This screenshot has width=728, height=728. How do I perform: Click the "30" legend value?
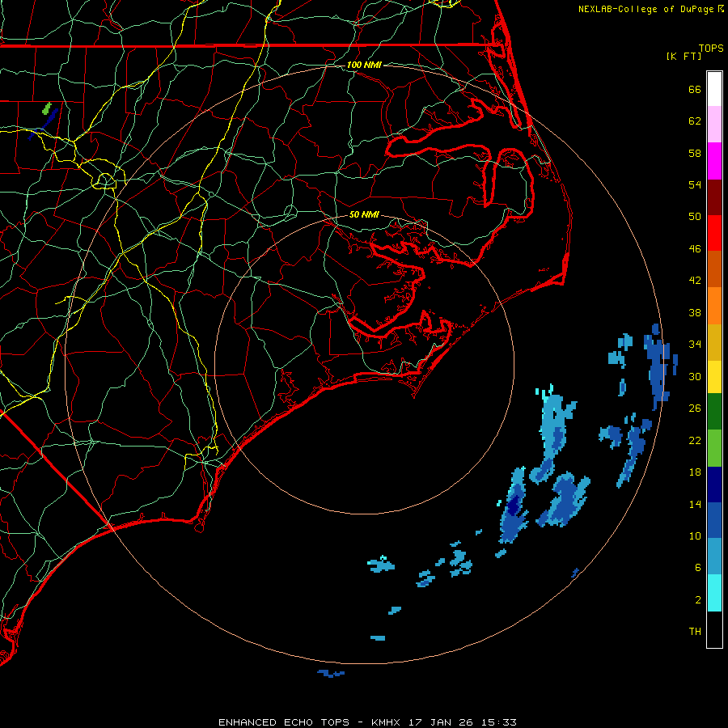[695, 376]
